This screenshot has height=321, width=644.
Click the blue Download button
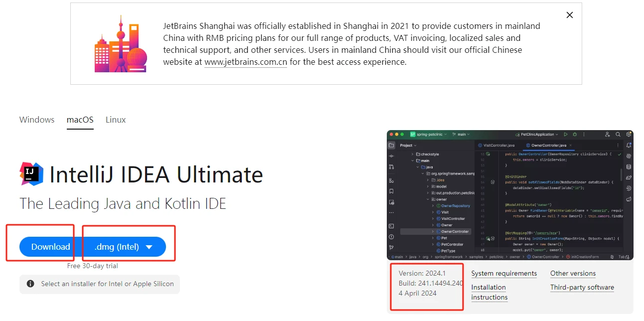[x=50, y=247]
